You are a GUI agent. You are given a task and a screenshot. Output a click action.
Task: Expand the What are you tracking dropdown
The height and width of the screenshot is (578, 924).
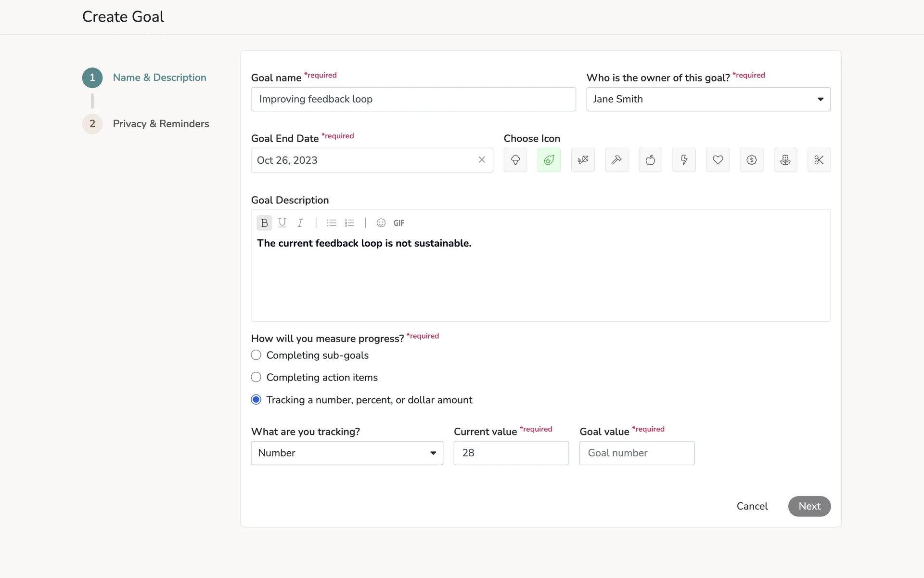point(346,453)
